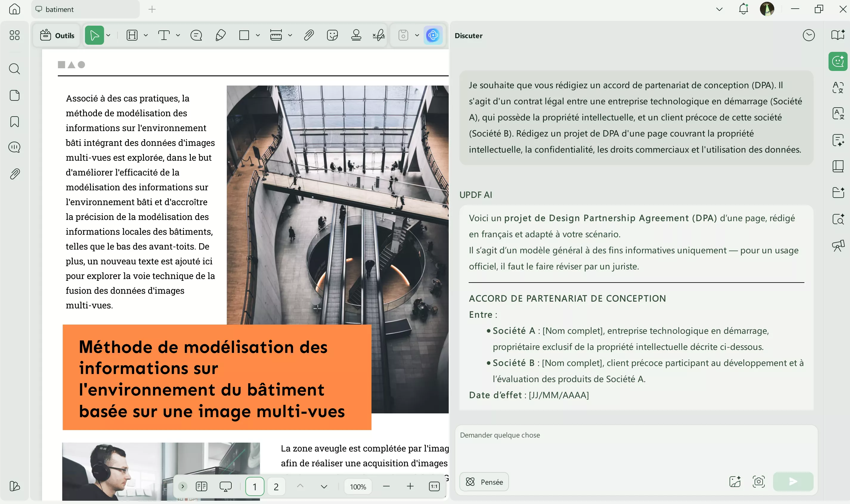
Task: Toggle the UPDF AI assistant button
Action: 433,35
